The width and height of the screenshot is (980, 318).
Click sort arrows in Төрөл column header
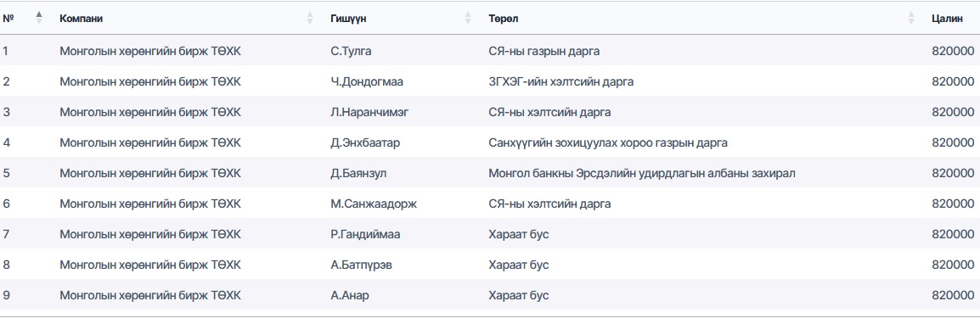click(x=911, y=18)
